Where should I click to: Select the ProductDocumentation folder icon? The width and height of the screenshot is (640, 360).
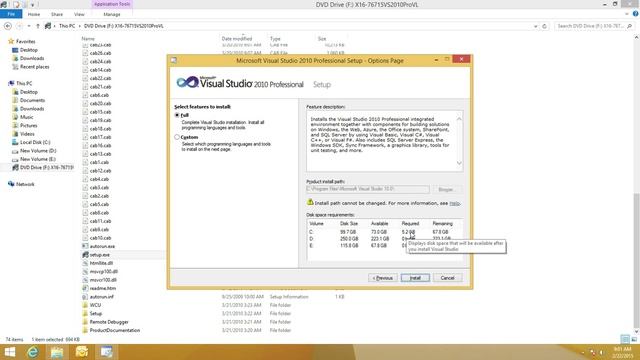coord(85,330)
